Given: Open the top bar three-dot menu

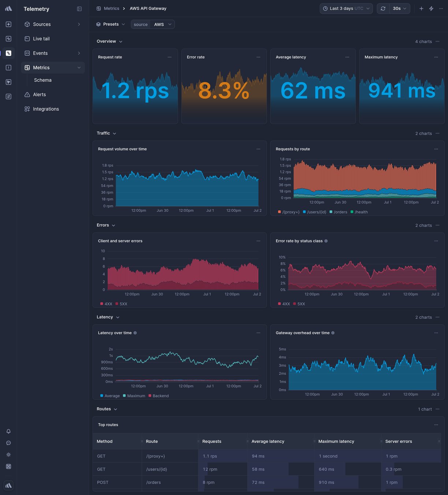Looking at the screenshot, I should 441,8.
